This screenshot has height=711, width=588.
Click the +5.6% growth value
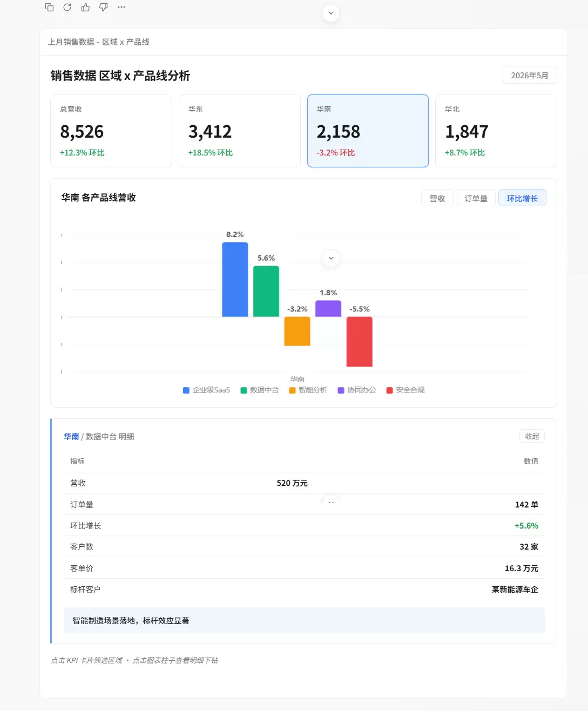[526, 526]
